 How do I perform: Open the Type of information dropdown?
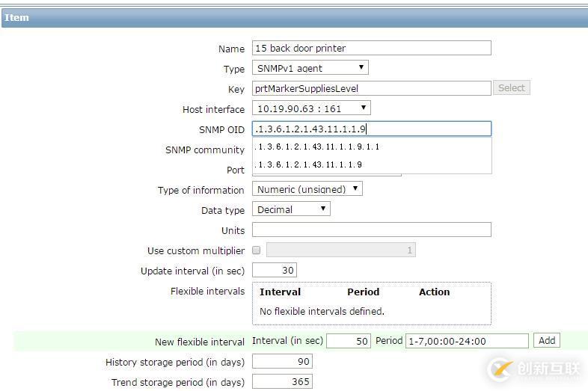(307, 189)
